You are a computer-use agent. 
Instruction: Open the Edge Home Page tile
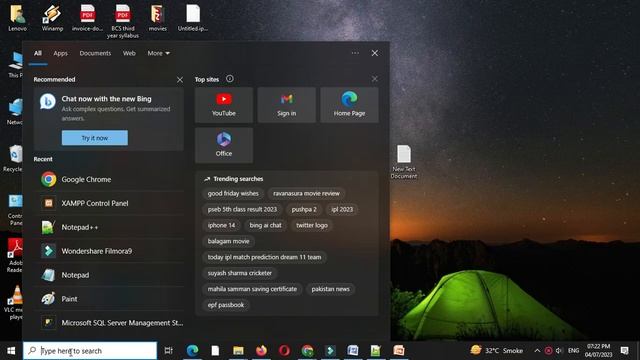click(349, 105)
